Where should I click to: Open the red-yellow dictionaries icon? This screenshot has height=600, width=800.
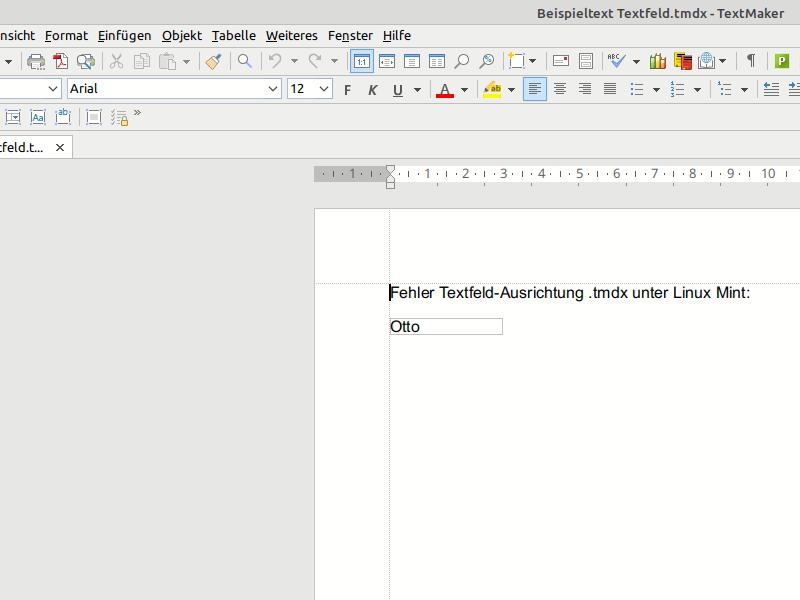pyautogui.click(x=683, y=62)
